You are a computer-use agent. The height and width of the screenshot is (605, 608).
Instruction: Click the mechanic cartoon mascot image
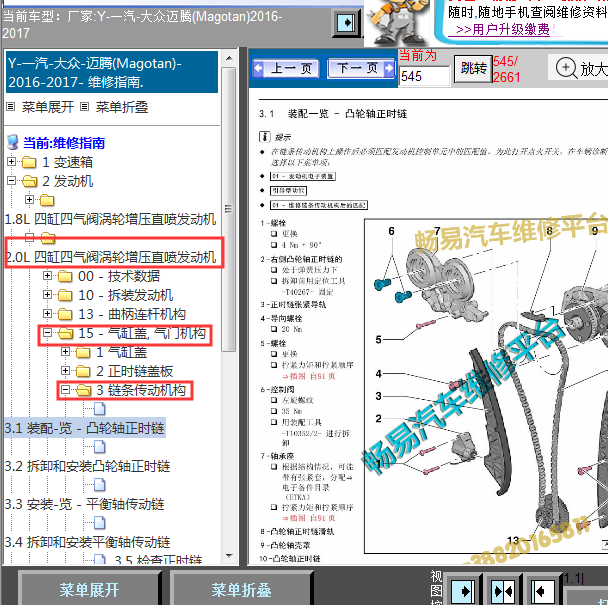point(398,21)
